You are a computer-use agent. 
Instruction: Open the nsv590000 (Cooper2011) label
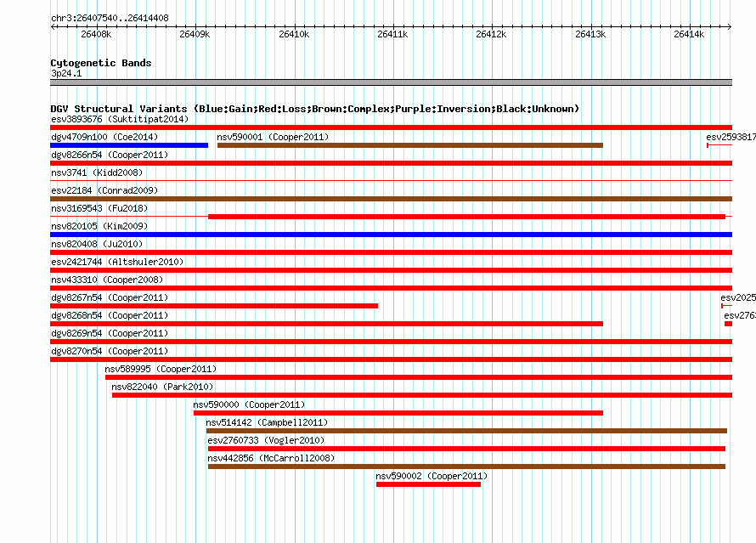tap(249, 404)
